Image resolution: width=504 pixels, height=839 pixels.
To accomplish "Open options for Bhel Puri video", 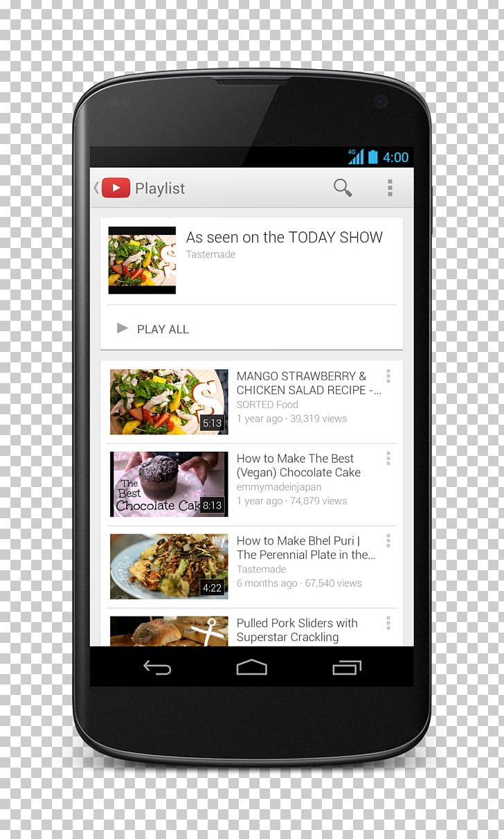I will [x=388, y=541].
